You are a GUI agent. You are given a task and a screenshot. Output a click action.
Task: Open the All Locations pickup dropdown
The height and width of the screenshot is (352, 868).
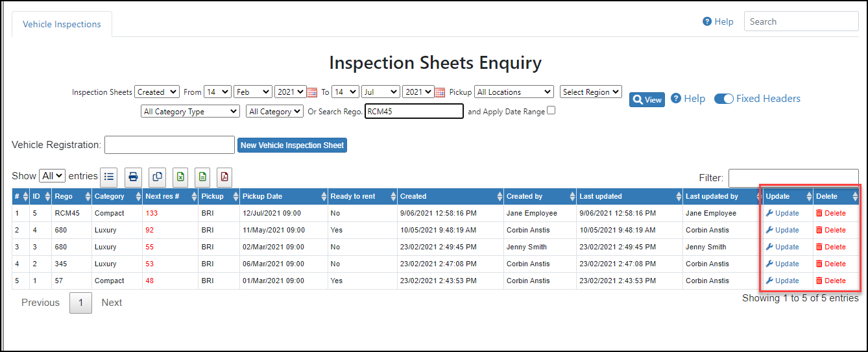(x=514, y=92)
